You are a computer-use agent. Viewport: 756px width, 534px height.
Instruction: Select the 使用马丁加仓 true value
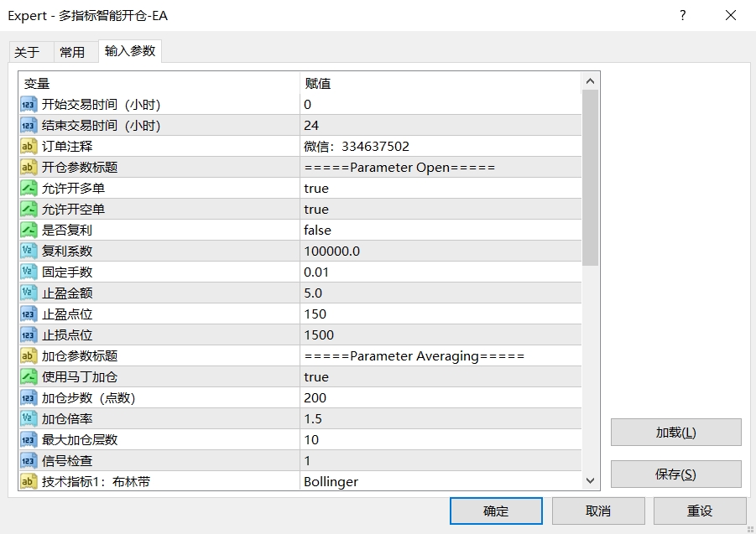coord(440,377)
